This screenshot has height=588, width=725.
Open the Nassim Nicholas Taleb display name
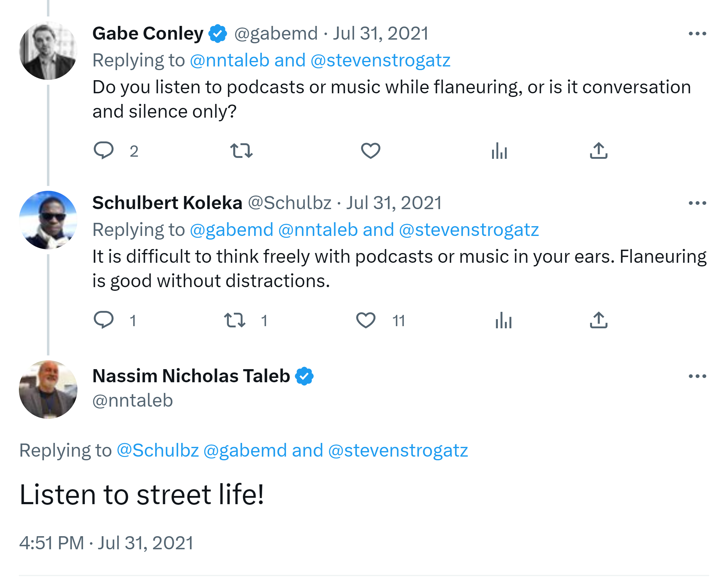pyautogui.click(x=191, y=376)
